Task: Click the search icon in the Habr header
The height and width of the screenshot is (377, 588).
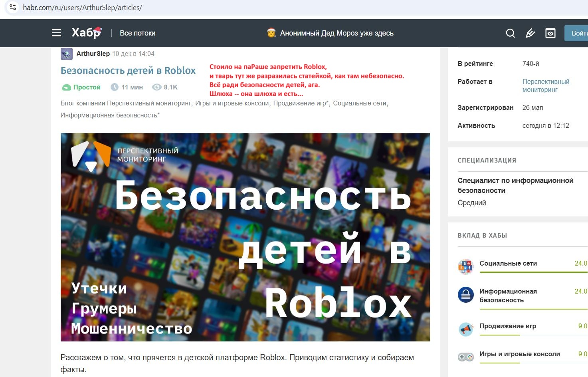Action: point(510,33)
